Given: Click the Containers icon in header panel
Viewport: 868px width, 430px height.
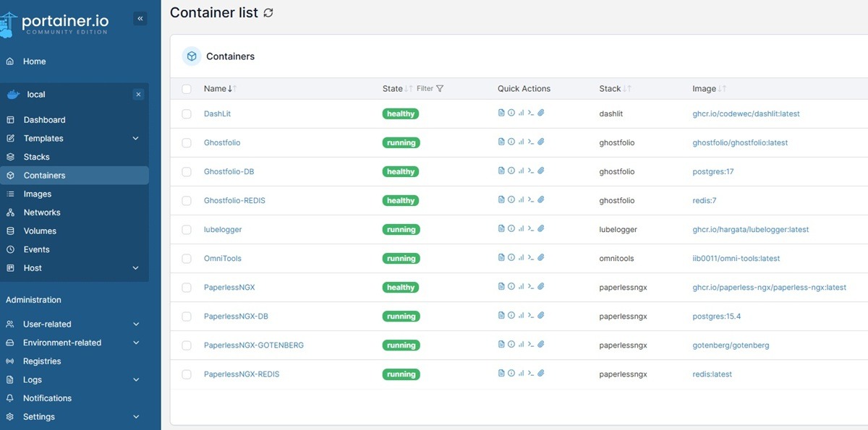Looking at the screenshot, I should [191, 56].
